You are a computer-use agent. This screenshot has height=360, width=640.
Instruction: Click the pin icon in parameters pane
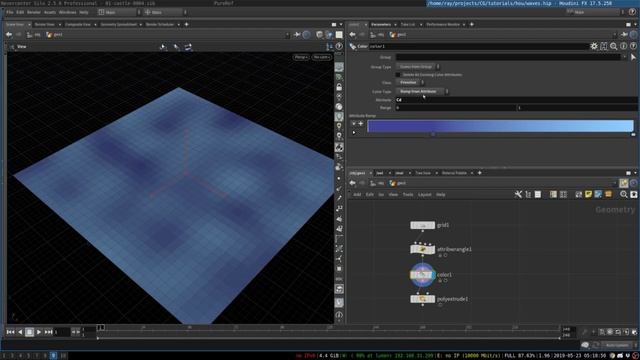pyautogui.click(x=624, y=35)
